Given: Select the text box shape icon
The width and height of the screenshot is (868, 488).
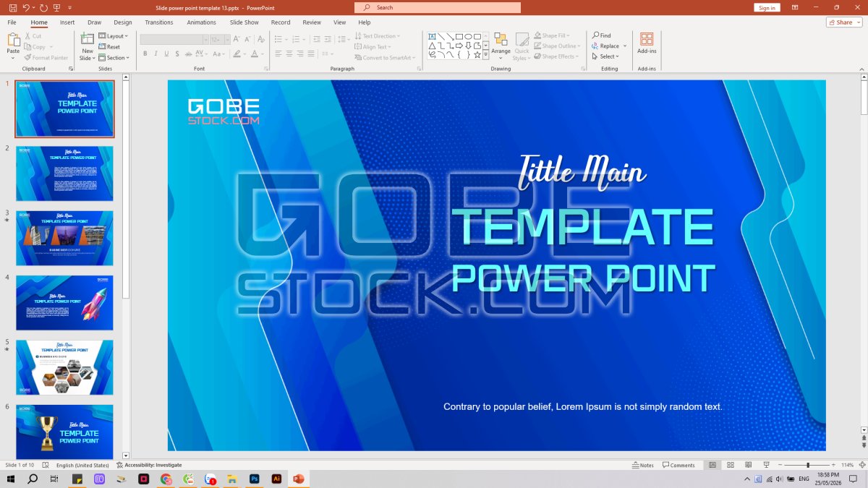Looking at the screenshot, I should tap(432, 36).
